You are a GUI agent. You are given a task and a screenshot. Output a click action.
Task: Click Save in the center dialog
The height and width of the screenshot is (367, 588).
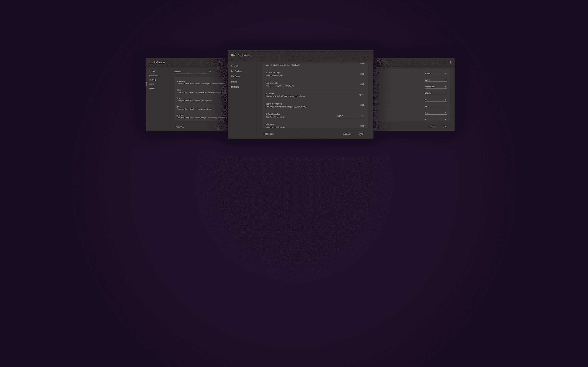(361, 134)
